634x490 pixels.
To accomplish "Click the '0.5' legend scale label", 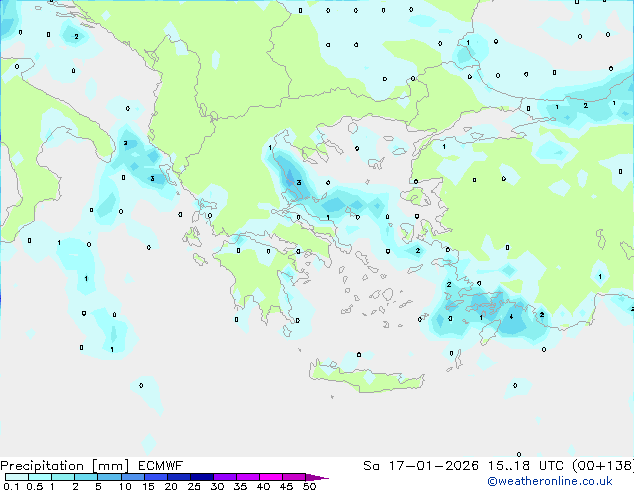I will 35,486.
